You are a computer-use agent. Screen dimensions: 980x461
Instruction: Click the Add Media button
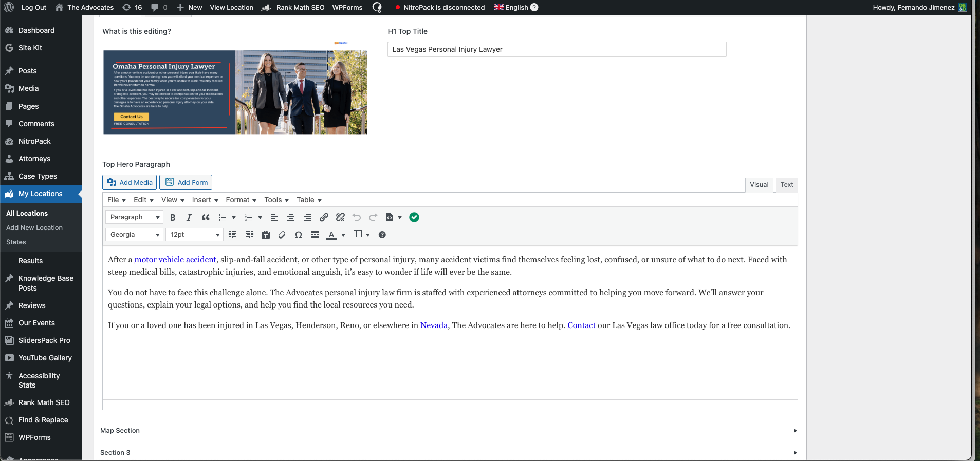click(130, 183)
